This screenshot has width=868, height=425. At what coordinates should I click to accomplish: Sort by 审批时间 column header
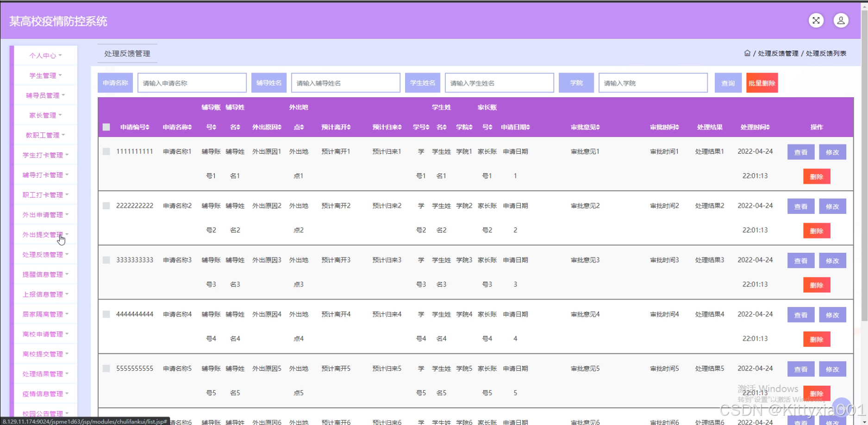coord(664,127)
